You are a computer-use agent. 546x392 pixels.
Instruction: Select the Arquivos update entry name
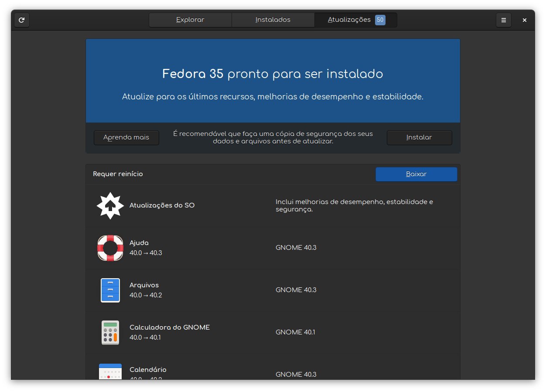click(144, 285)
